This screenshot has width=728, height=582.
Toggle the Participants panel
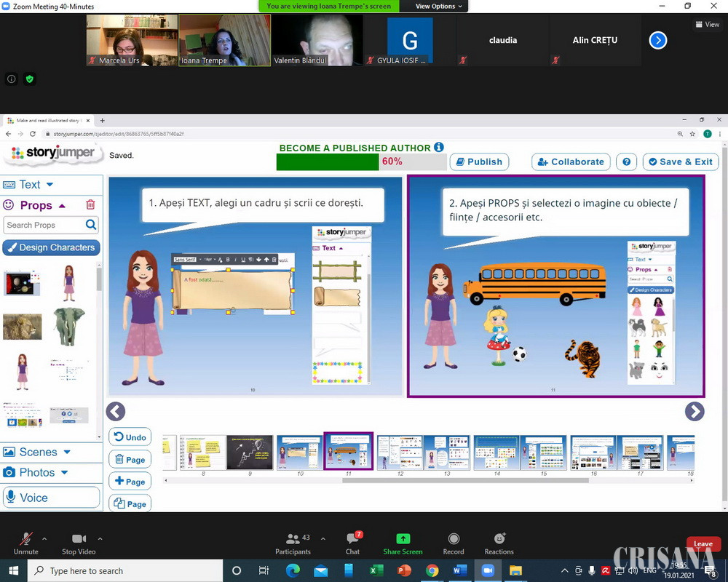click(x=293, y=543)
